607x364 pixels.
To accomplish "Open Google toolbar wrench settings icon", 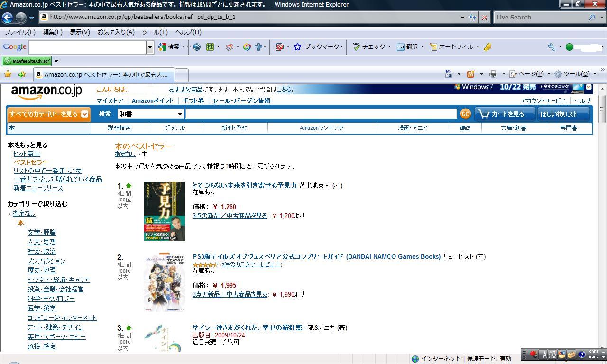I will click(551, 46).
